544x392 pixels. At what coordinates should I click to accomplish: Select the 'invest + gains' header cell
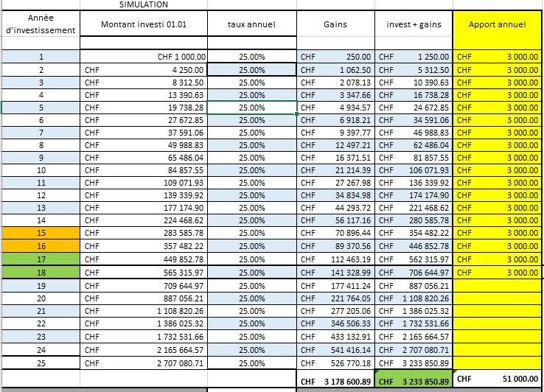tap(414, 24)
